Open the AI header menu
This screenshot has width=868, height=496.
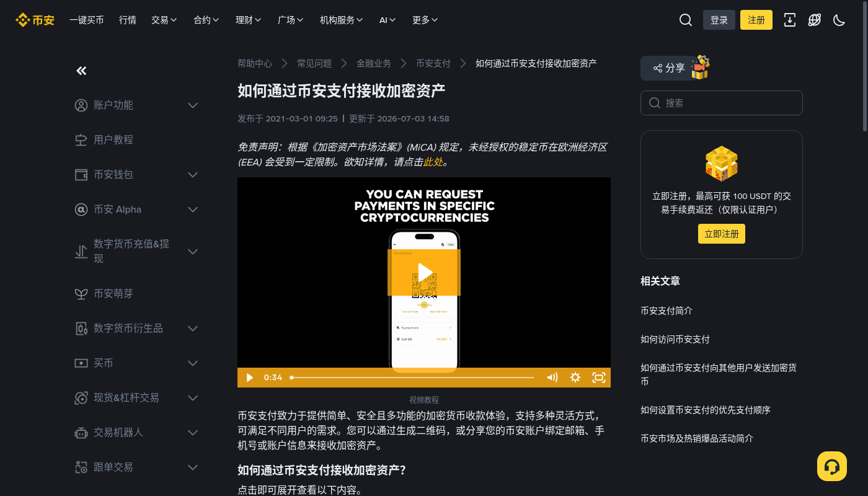(387, 20)
